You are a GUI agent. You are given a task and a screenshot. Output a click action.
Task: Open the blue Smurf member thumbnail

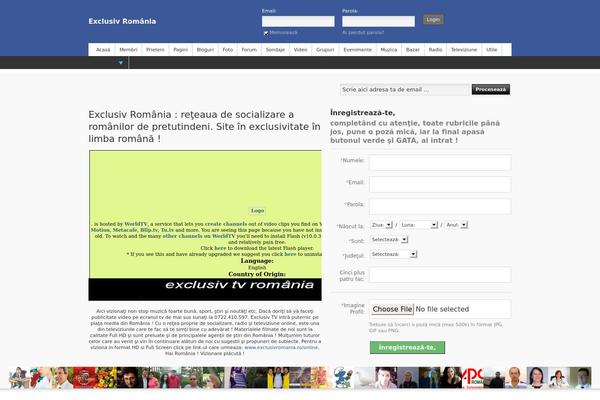(342, 377)
